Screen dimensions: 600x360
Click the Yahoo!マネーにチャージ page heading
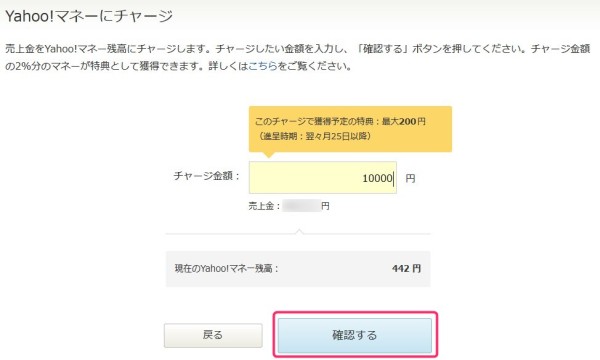click(x=89, y=16)
